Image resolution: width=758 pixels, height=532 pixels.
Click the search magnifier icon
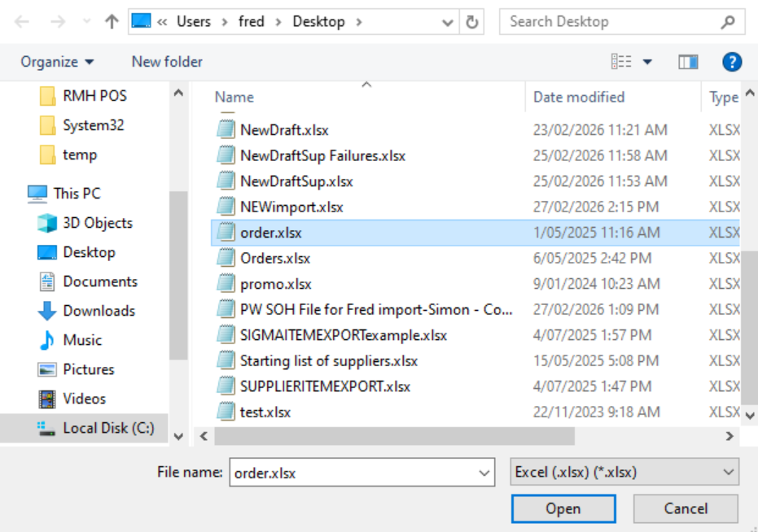coord(728,22)
